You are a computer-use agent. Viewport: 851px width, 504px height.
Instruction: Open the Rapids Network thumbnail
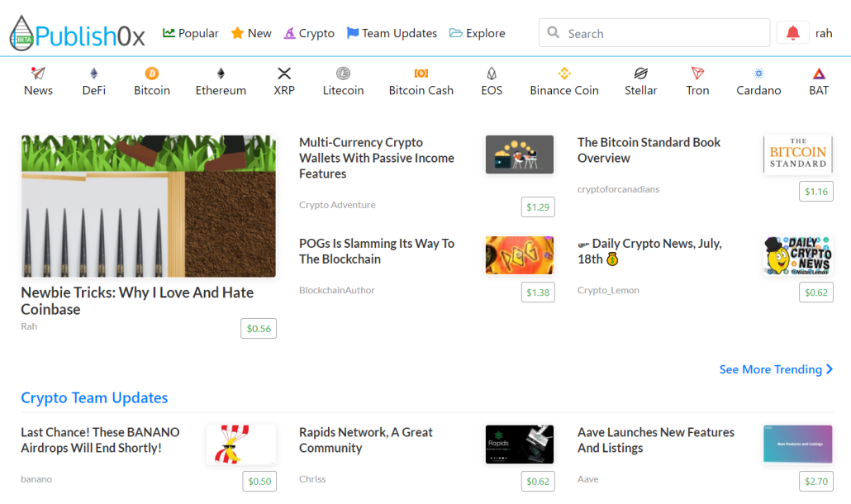[520, 445]
